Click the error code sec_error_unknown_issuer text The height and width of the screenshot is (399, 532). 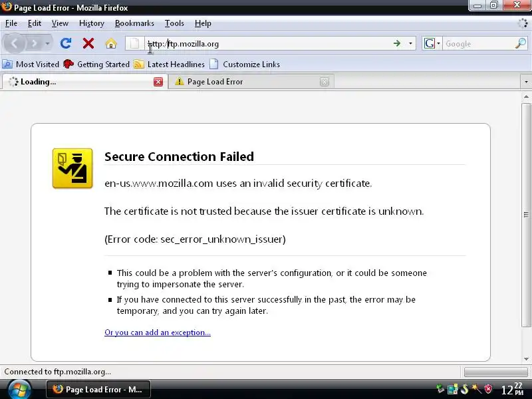click(x=195, y=239)
